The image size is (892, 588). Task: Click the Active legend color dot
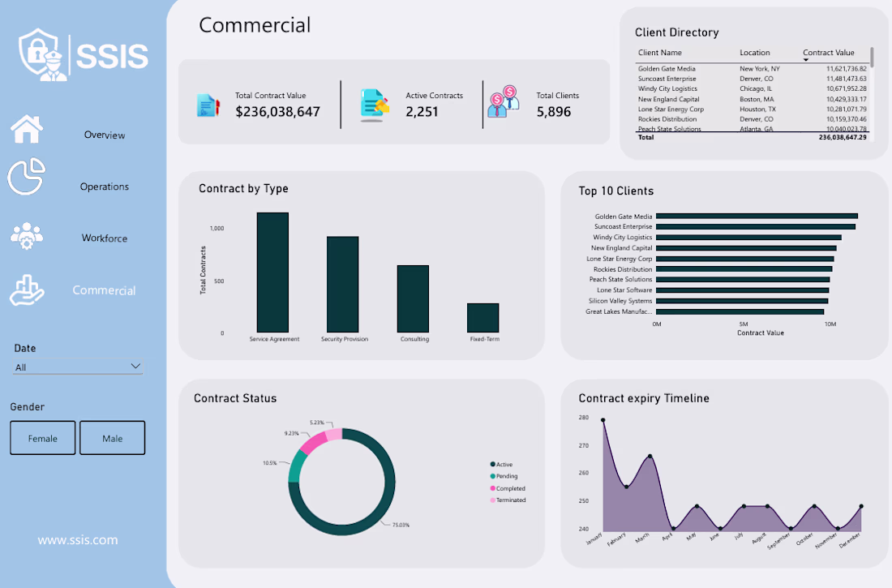coord(493,464)
